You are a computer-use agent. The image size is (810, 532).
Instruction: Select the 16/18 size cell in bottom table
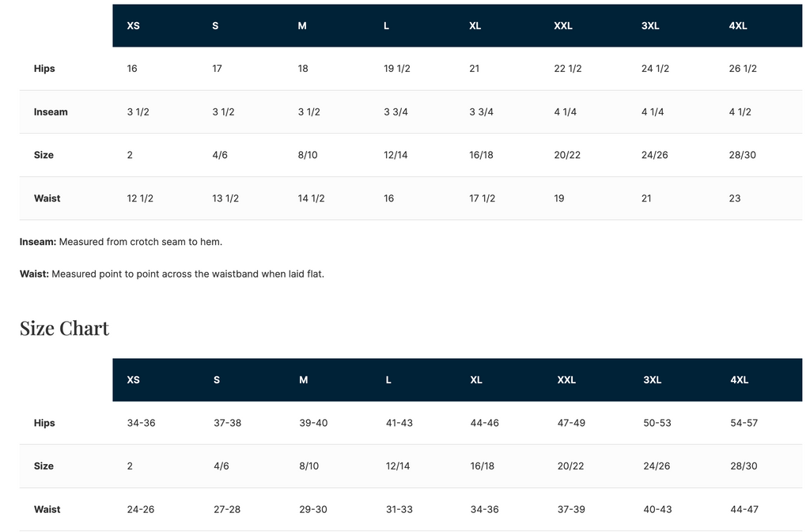point(483,466)
